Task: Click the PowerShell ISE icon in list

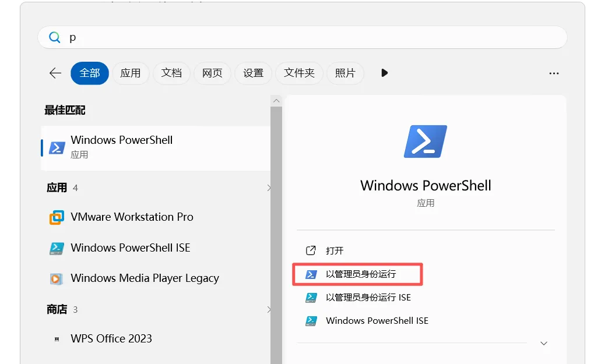Action: pos(57,248)
